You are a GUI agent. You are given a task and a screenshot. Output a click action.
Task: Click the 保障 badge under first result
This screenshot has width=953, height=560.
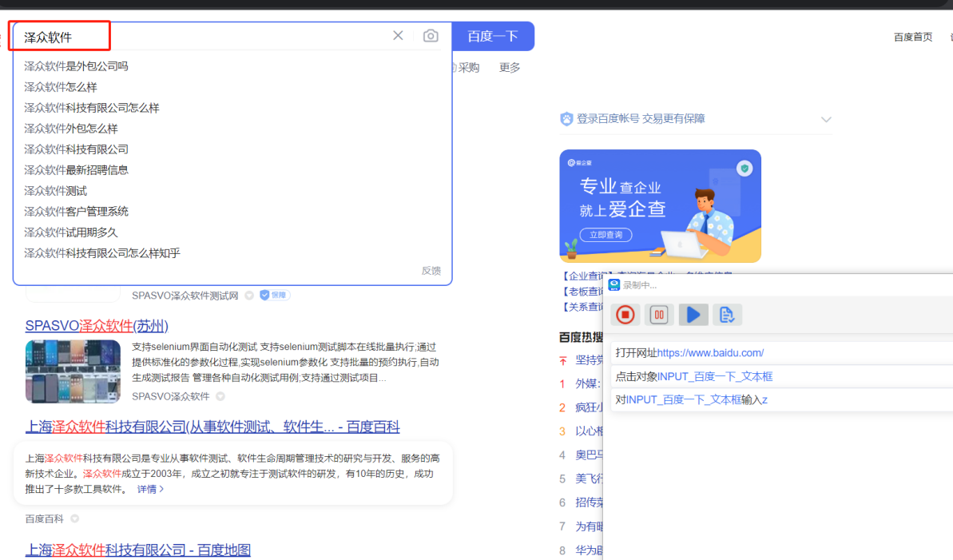click(x=274, y=296)
